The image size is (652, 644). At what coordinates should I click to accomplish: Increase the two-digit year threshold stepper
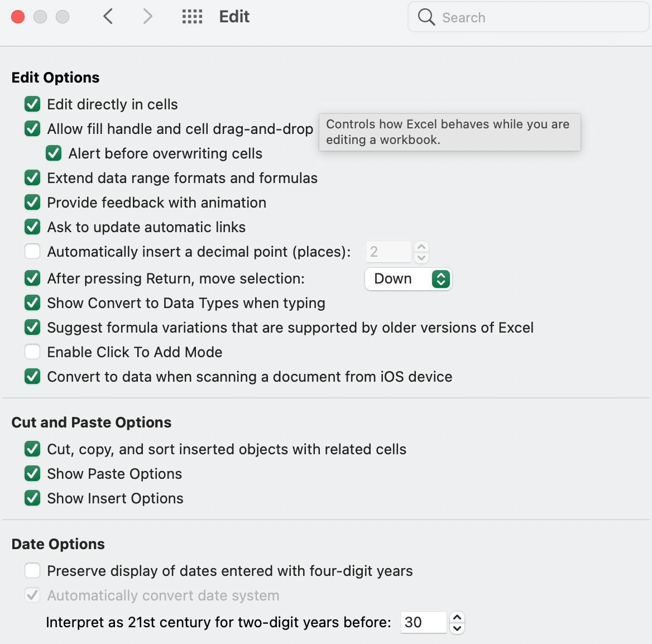pyautogui.click(x=457, y=617)
